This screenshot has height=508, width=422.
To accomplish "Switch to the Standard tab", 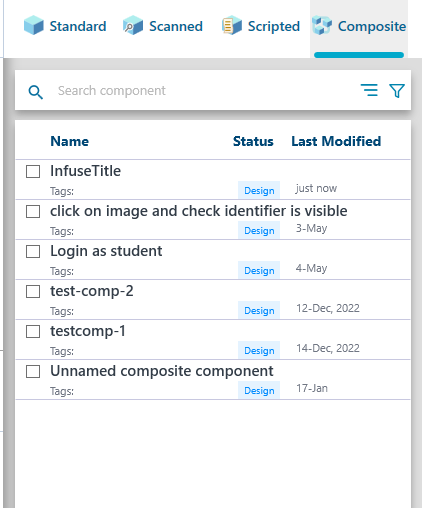I will pyautogui.click(x=65, y=26).
